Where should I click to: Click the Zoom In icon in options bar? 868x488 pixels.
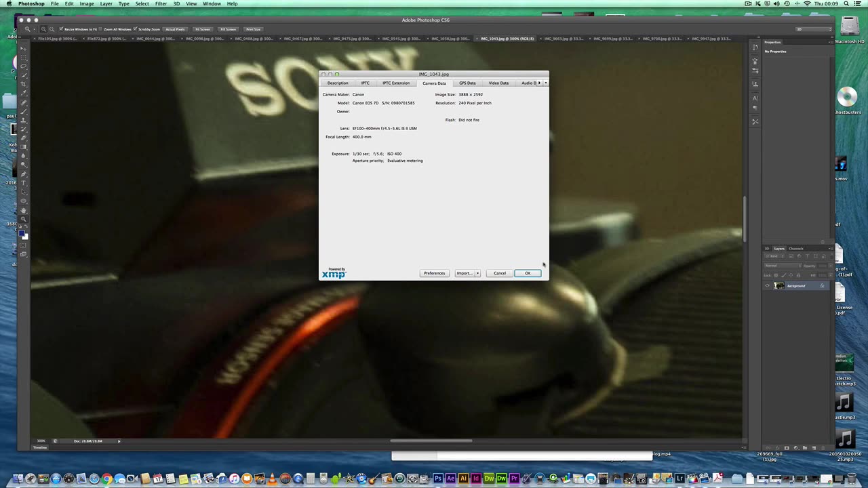pos(43,29)
